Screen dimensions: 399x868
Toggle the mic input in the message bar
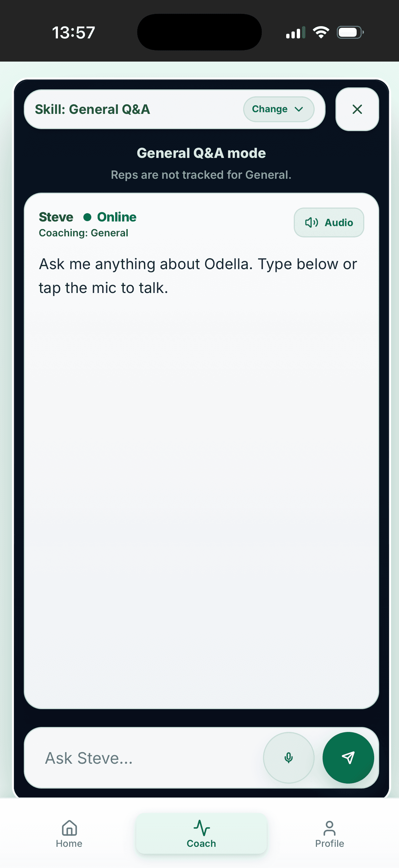pyautogui.click(x=288, y=757)
